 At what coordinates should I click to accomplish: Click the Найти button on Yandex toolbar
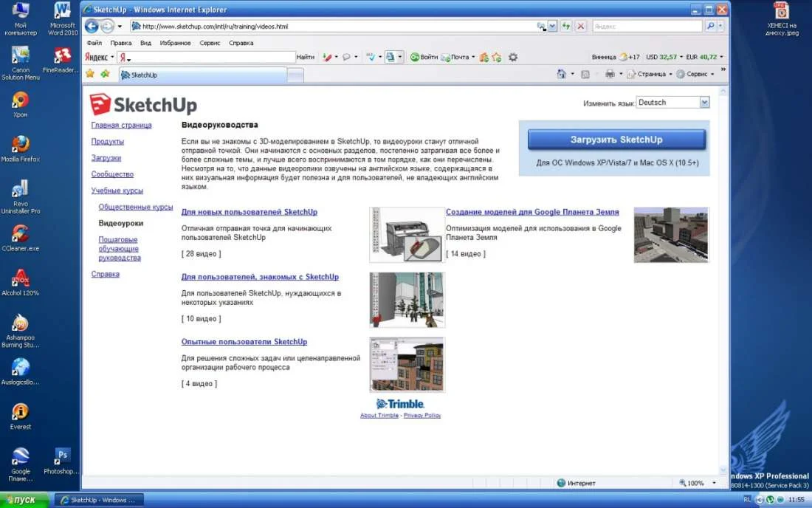click(x=306, y=57)
